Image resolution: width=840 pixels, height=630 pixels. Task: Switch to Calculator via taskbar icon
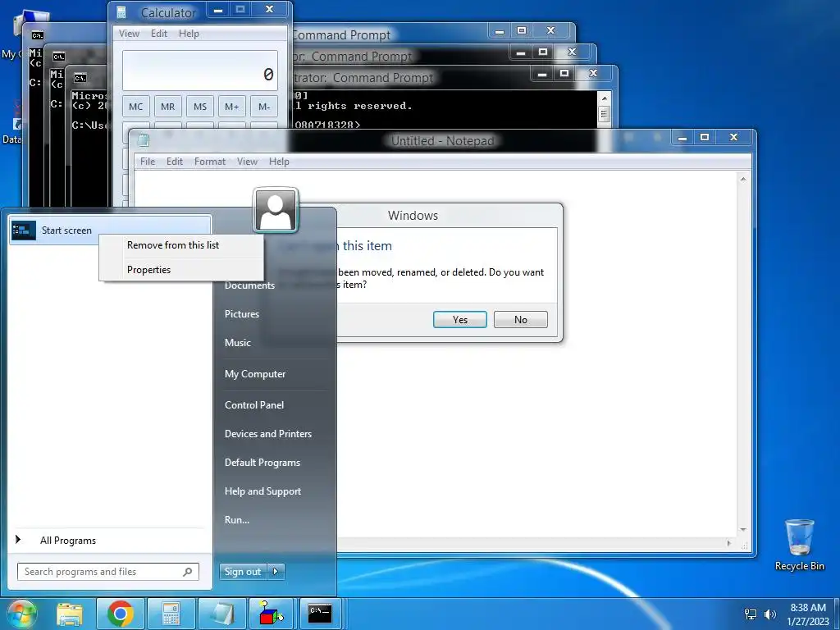tap(171, 614)
